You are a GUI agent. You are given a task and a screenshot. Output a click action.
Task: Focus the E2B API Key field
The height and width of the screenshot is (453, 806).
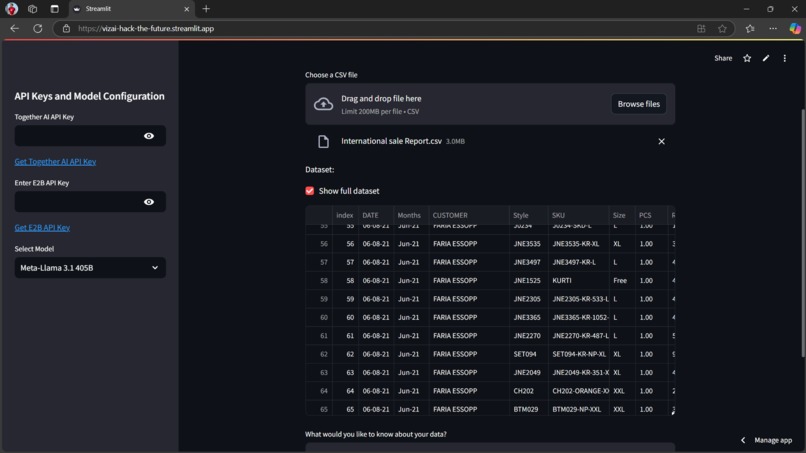pyautogui.click(x=77, y=202)
